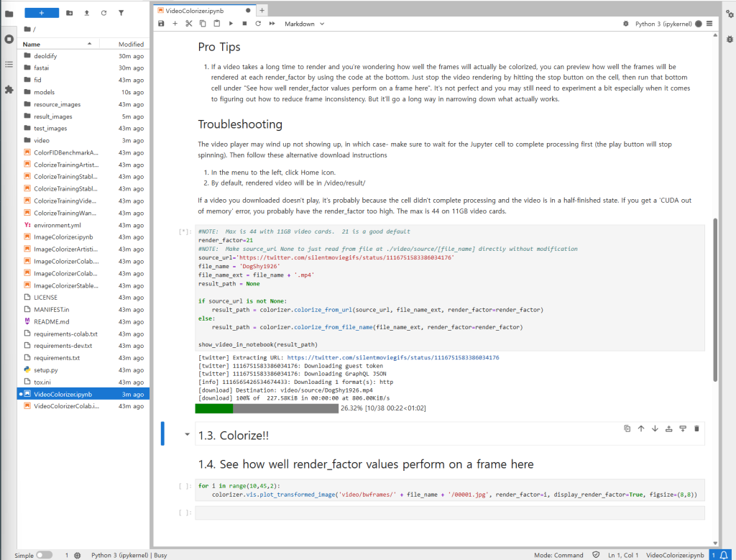Click the cut cell scissors icon
736x560 pixels.
tap(188, 24)
